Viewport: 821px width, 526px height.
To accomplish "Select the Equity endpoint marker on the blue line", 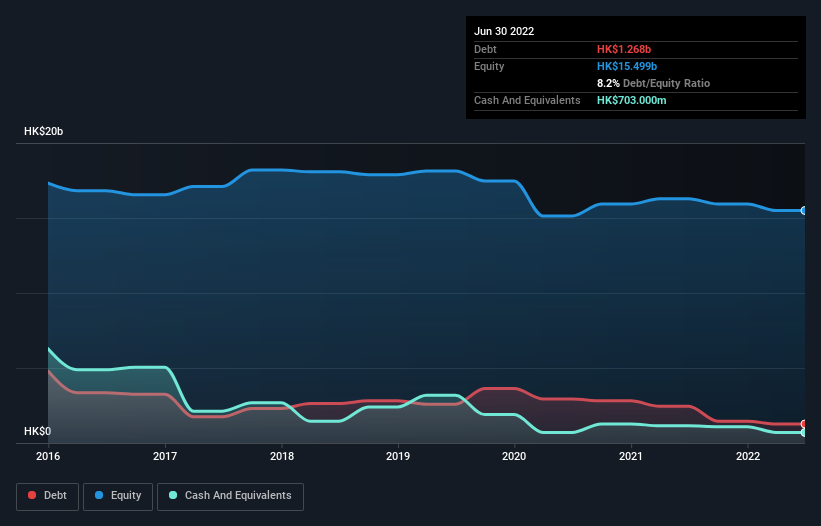I will click(804, 210).
